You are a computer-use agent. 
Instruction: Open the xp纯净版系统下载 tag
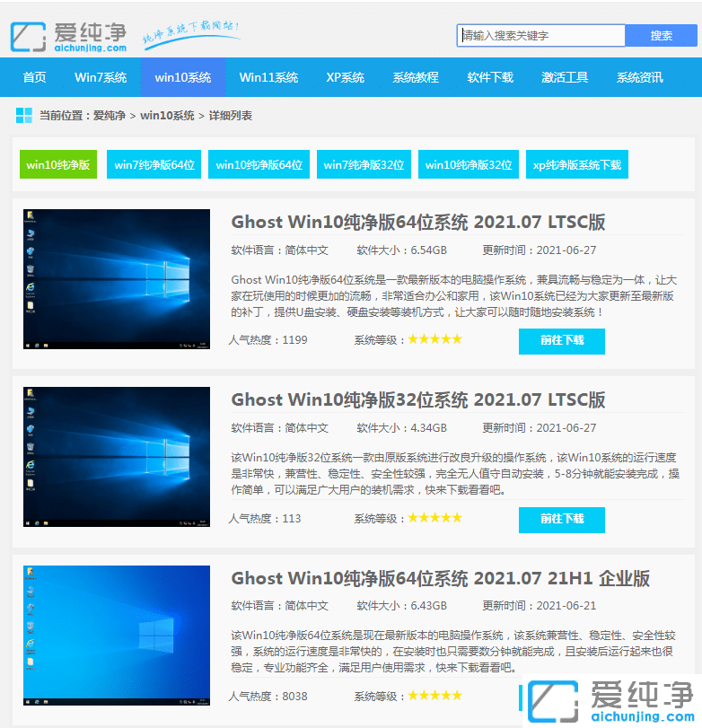point(576,164)
